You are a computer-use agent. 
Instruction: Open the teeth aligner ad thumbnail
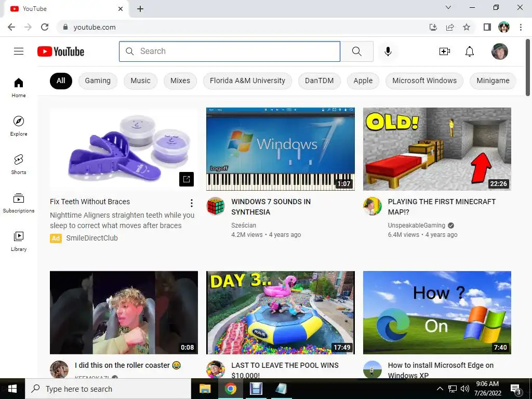[x=124, y=149]
